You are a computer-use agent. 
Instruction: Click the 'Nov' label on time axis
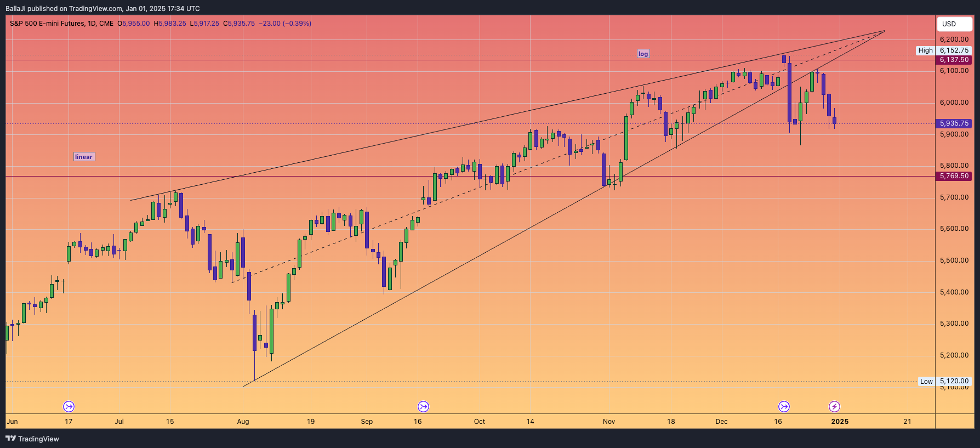609,422
